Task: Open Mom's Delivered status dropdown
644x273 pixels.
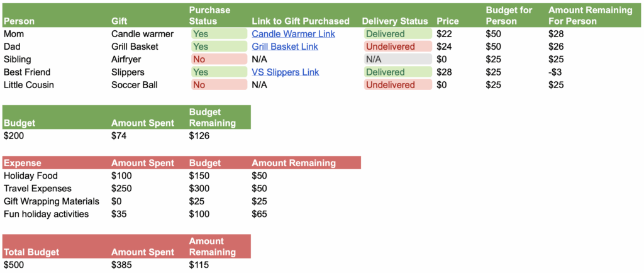Action: 397,33
